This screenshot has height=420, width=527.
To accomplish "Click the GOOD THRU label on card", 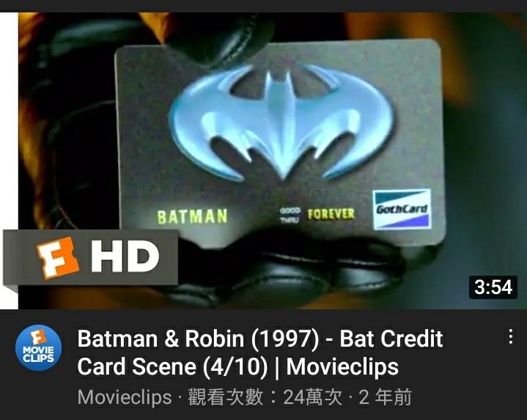I will pos(290,215).
